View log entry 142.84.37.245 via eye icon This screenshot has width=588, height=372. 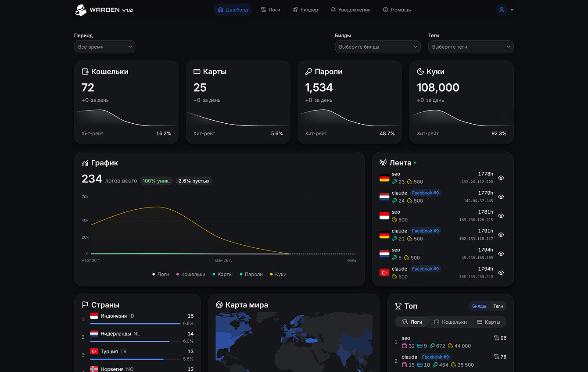(501, 197)
